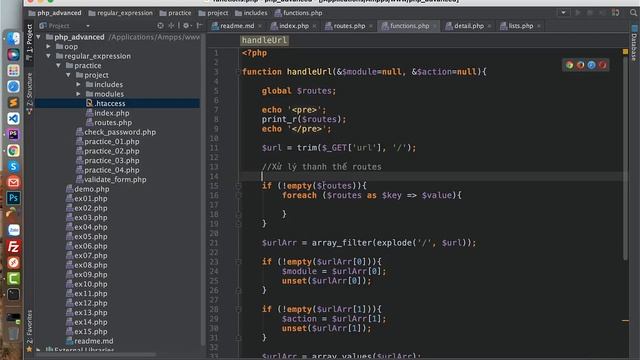
Task: Click includes in the breadcrumb bar
Action: [251, 13]
